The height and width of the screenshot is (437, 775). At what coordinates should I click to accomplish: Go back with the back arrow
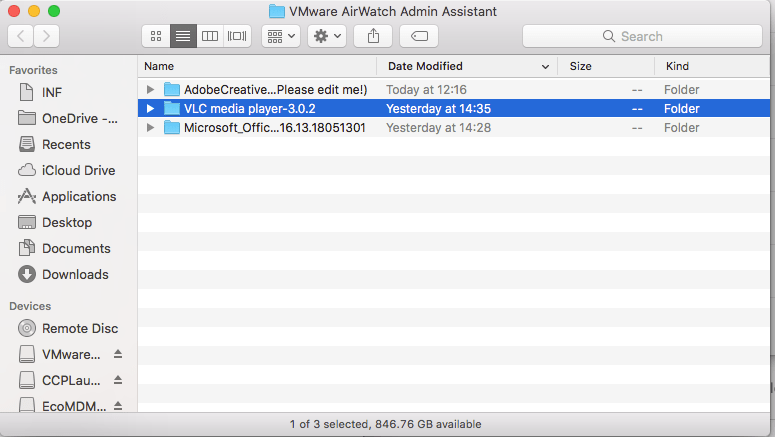(x=21, y=36)
